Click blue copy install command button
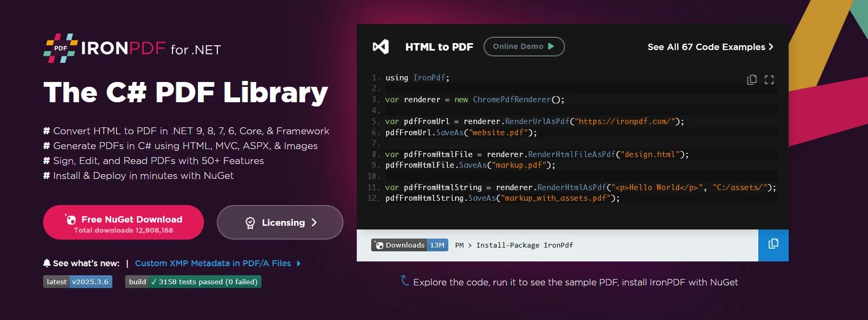The width and height of the screenshot is (868, 320). (773, 245)
